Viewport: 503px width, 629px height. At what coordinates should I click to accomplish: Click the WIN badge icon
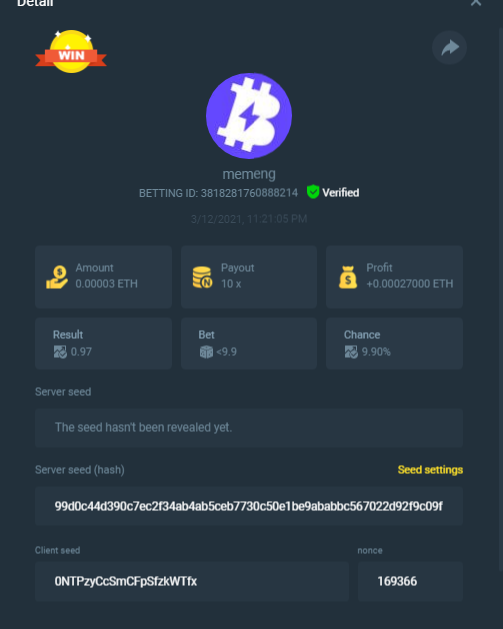pyautogui.click(x=71, y=51)
